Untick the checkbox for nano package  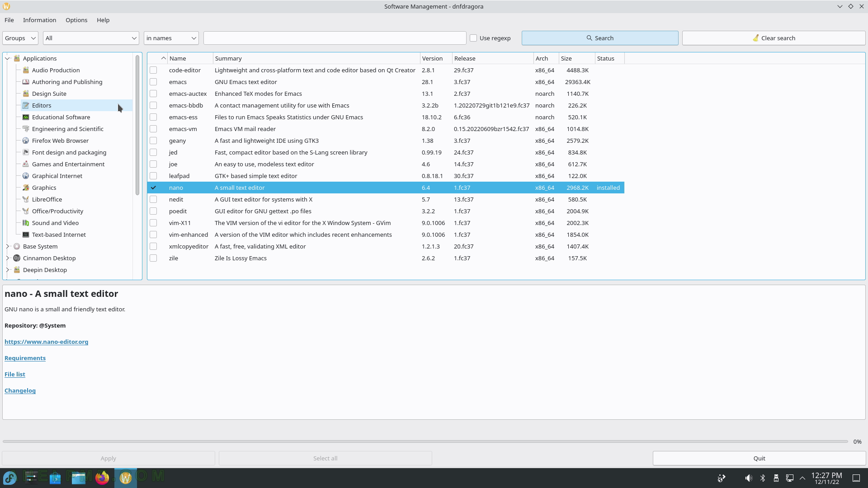[153, 188]
